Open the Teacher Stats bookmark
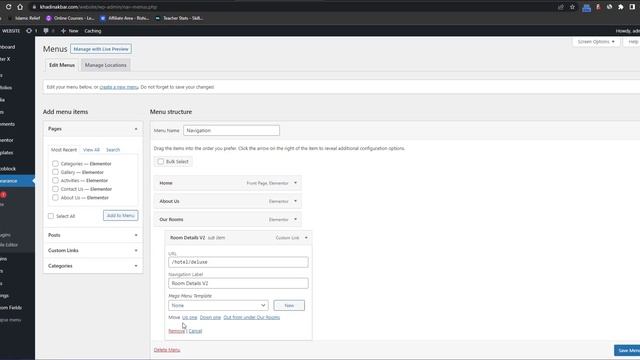This screenshot has width=640, height=360. point(179,18)
